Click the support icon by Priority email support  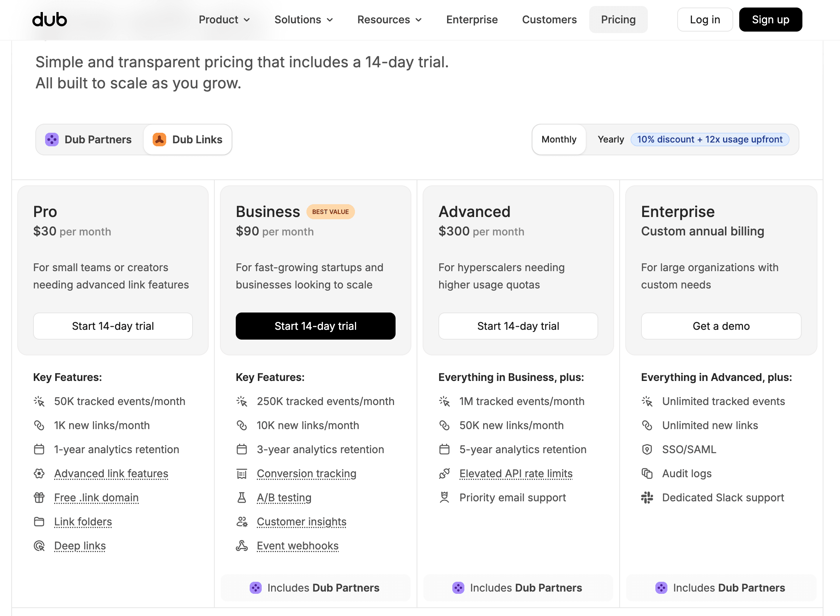[444, 498]
